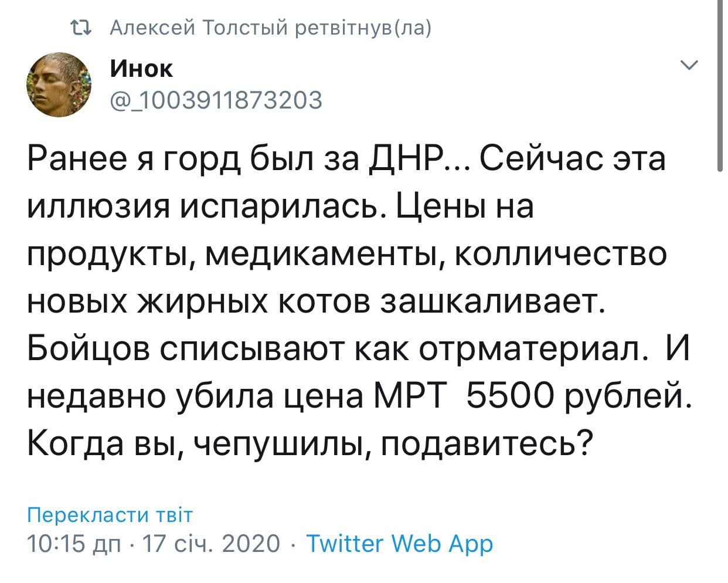Click the date 17 січ. 2020
This screenshot has width=728, height=583.
tap(212, 544)
